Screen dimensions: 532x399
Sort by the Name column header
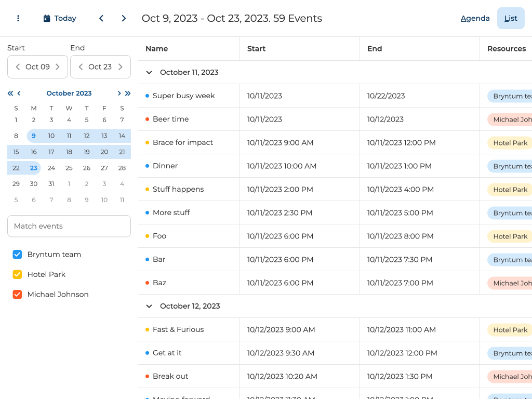(156, 49)
